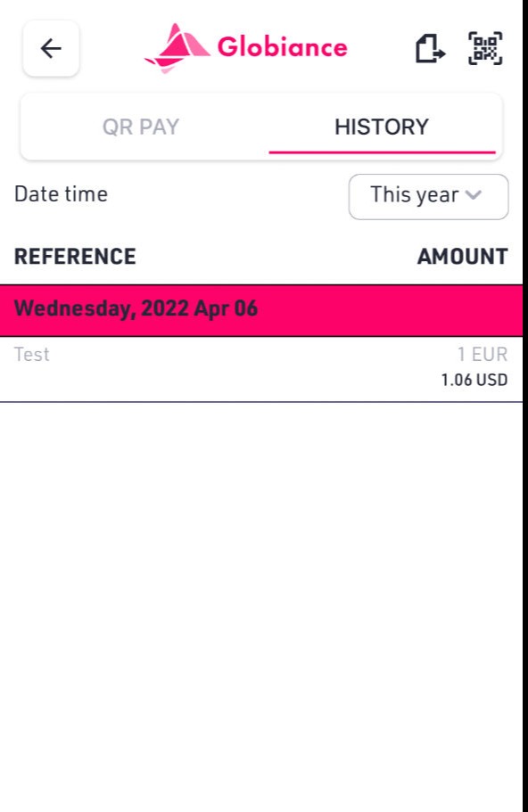Click the Globiance logo
The height and width of the screenshot is (812, 528).
tap(245, 47)
